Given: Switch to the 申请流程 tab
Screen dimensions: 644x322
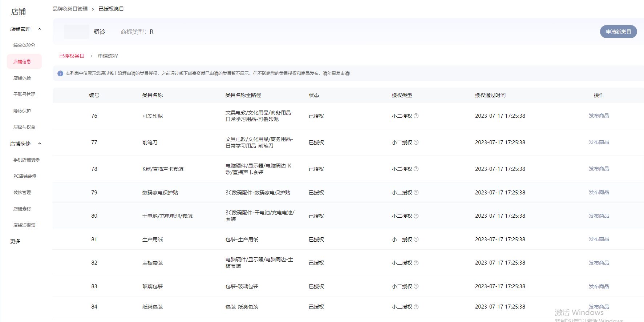Looking at the screenshot, I should coord(108,56).
